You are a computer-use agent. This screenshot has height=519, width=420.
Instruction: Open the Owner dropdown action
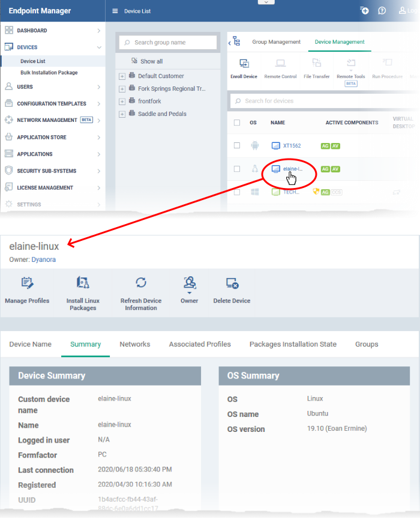tap(189, 290)
